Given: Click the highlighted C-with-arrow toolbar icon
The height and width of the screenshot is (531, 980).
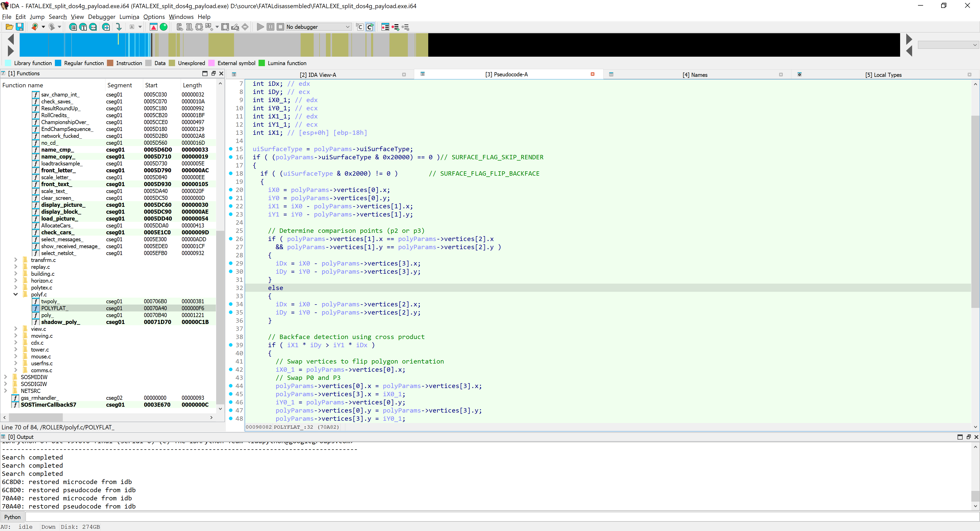Looking at the screenshot, I should point(370,27).
